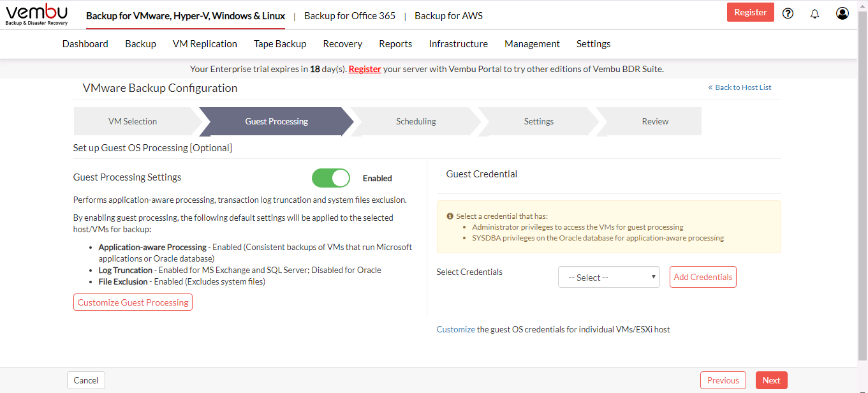This screenshot has width=868, height=393.
Task: Open the Dashboard menu
Action: pos(85,44)
